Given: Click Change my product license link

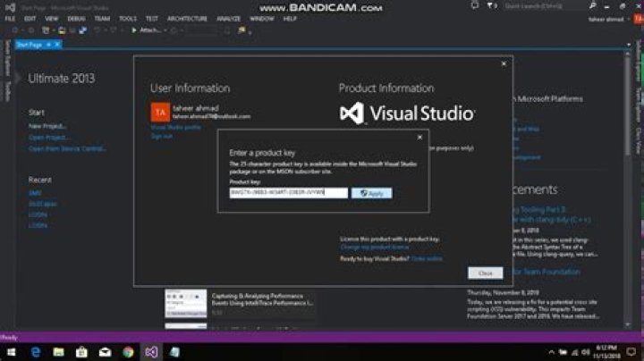Looking at the screenshot, I should [375, 247].
